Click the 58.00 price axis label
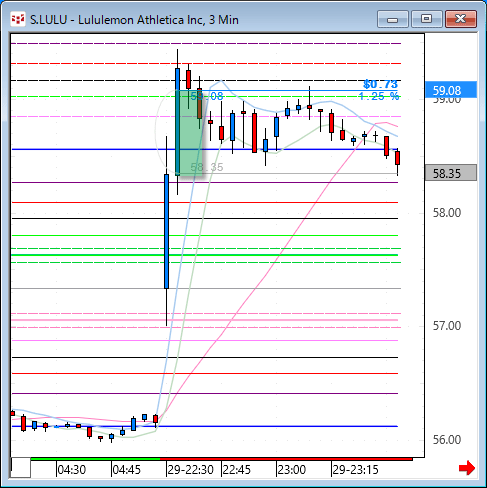The height and width of the screenshot is (488, 487). 447,213
